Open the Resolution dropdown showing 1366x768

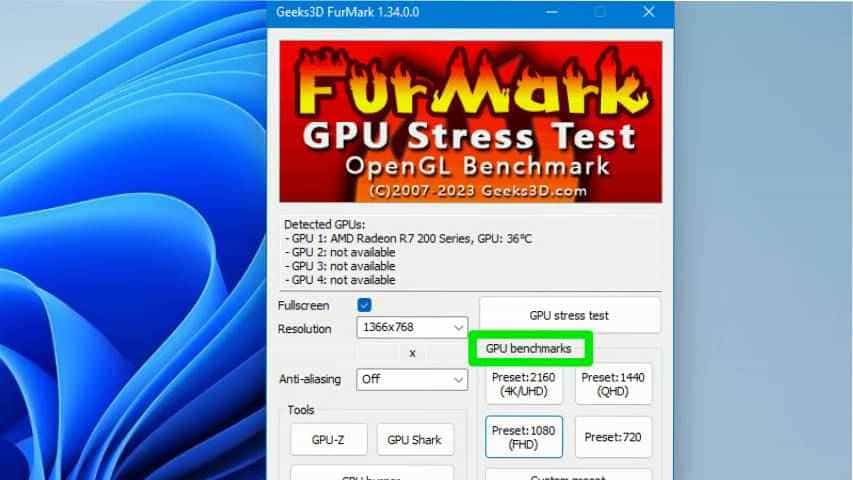click(412, 328)
